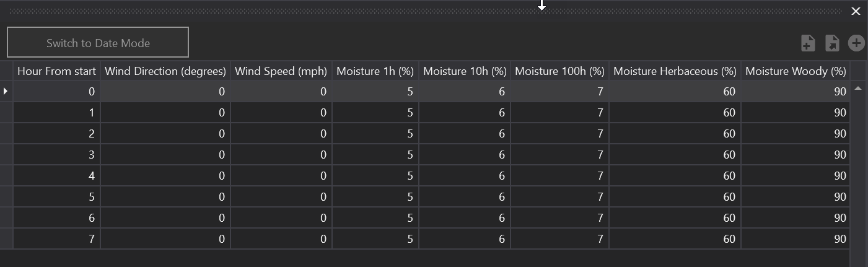Click the scrollbar up arrow

(x=858, y=89)
